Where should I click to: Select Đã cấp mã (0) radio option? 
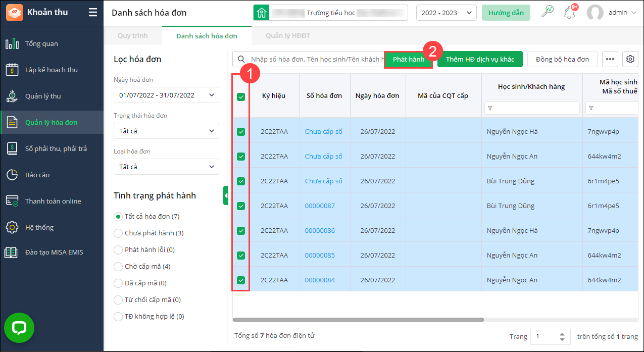click(x=118, y=283)
